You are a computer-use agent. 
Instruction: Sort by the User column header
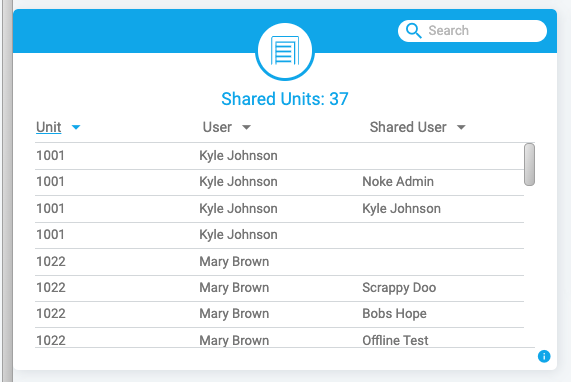217,127
